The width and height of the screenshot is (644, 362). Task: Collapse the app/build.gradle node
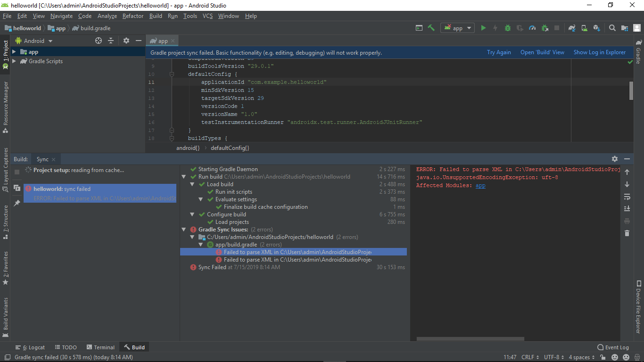click(201, 245)
